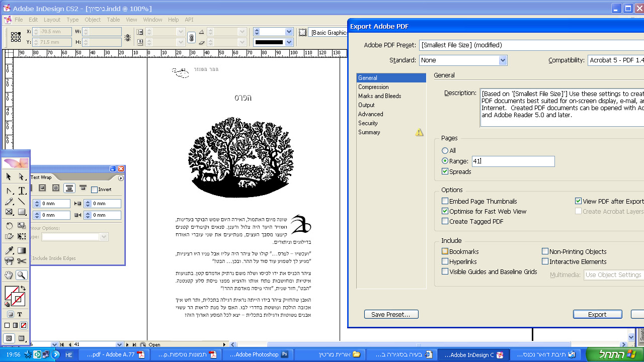Screen dimensions: 644x362
Task: Check the Invert text wrap option
Action: pyautogui.click(x=94, y=190)
